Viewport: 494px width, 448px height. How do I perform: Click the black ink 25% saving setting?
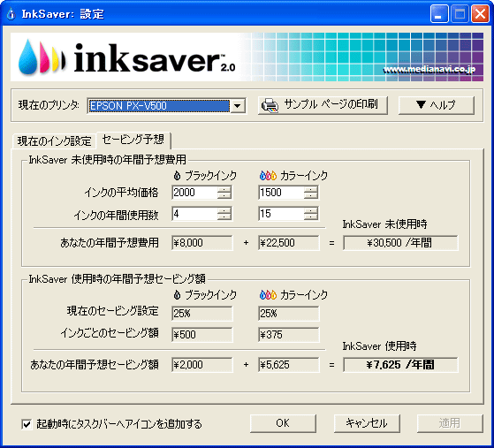click(x=202, y=313)
